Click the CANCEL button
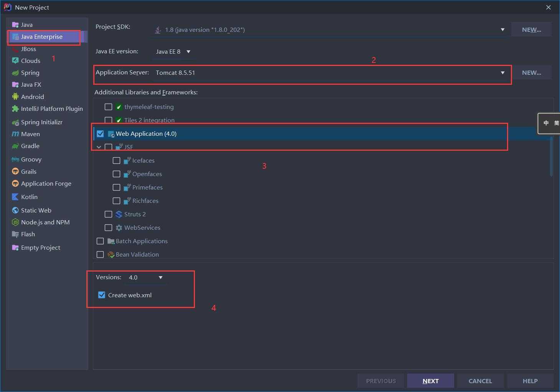This screenshot has width=560, height=392. click(480, 381)
